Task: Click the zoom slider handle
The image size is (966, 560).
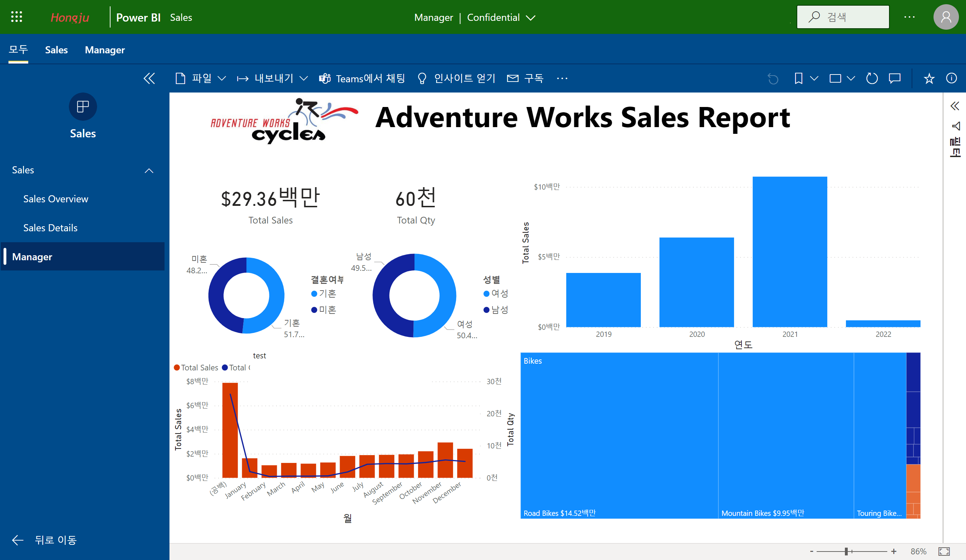Action: point(846,551)
